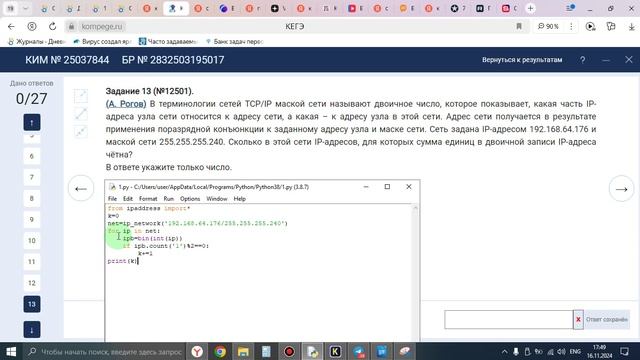Screen dimensions: 640x360
Task: Select task number 9
Action: pyautogui.click(x=32, y=220)
